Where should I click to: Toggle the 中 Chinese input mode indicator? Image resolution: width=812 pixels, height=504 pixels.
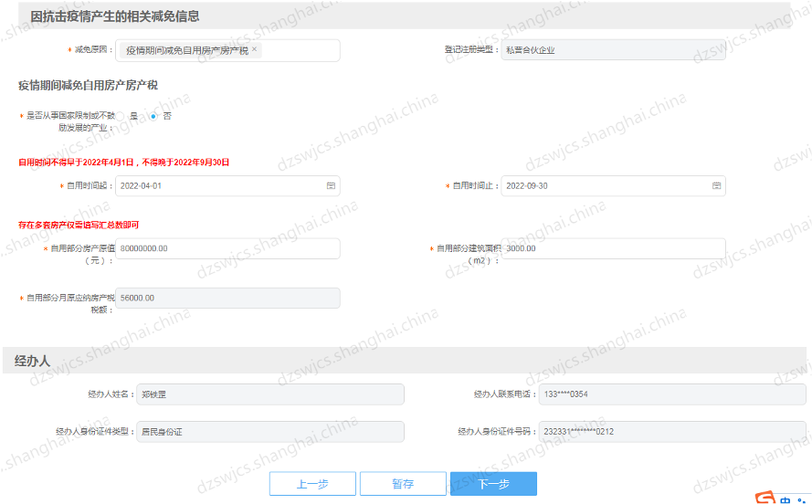point(786,500)
